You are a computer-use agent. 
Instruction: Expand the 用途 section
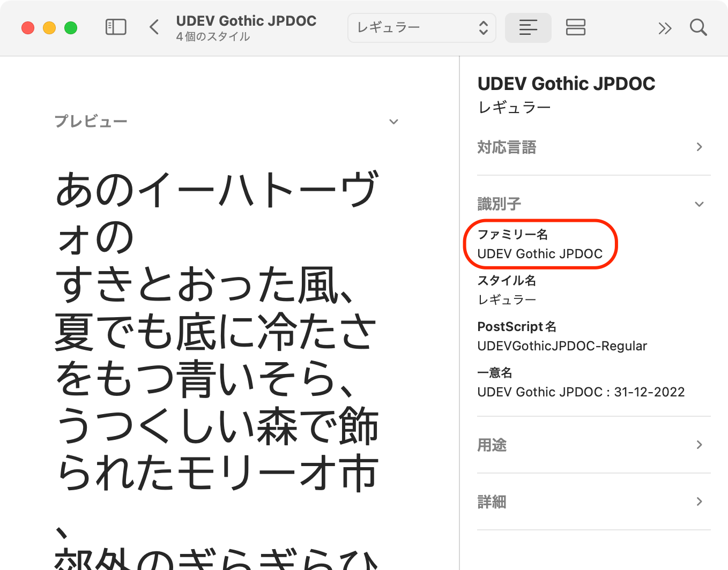(699, 445)
